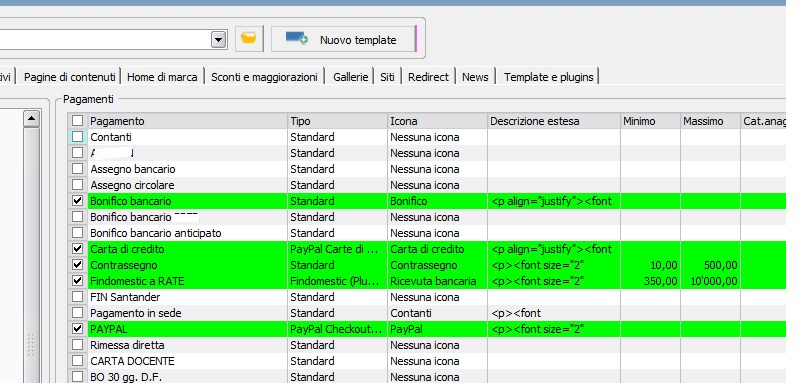Select the Template e plugins tab
Image resolution: width=809 pixels, height=383 pixels.
coord(548,77)
